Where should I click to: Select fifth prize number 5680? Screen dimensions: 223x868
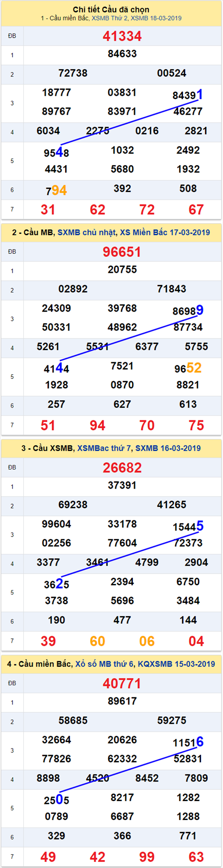coord(122,169)
